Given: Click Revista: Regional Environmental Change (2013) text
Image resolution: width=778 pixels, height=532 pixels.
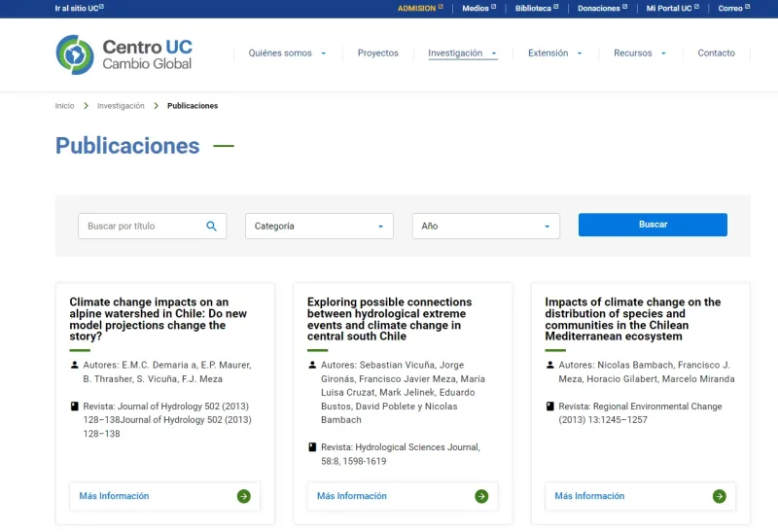Looking at the screenshot, I should coord(640,413).
